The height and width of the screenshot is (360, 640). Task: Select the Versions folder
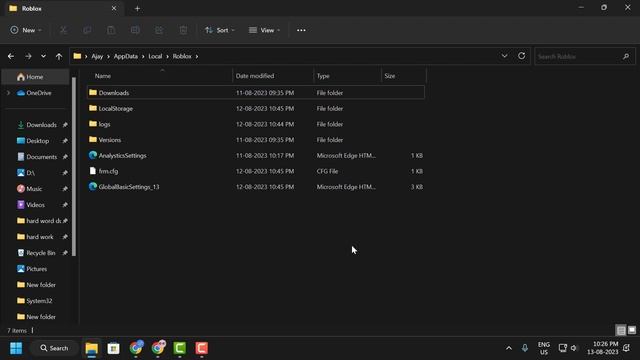(x=256, y=140)
